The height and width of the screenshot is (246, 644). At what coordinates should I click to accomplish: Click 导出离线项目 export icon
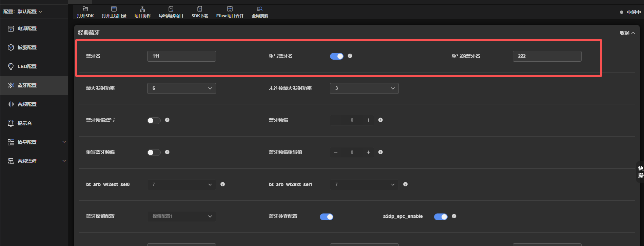click(171, 9)
